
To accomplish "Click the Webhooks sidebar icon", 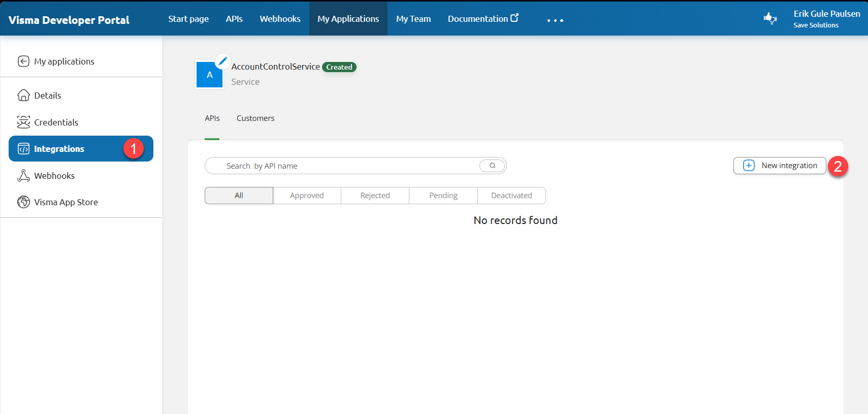I will (23, 176).
